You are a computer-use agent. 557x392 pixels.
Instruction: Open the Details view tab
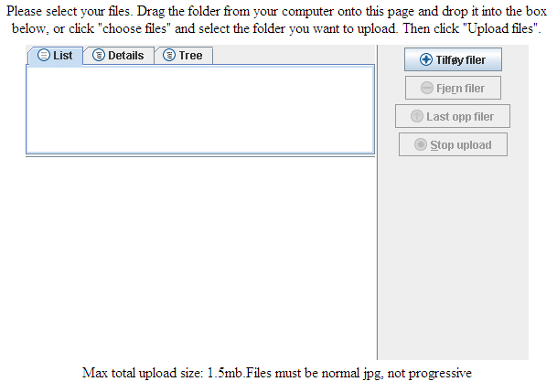click(x=119, y=56)
